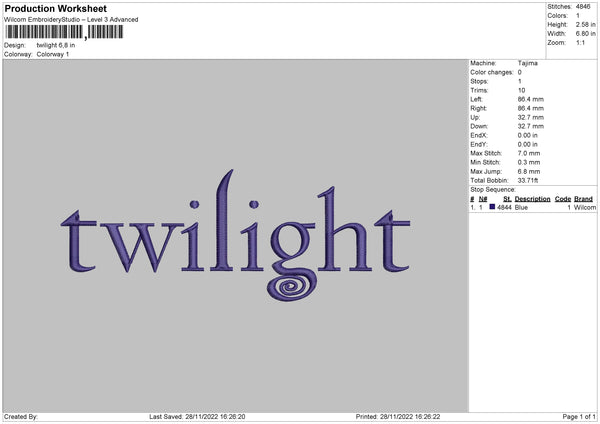Click the 'EndX:' value 0.00 in
Image resolution: width=600 pixels, height=424 pixels.
click(528, 135)
